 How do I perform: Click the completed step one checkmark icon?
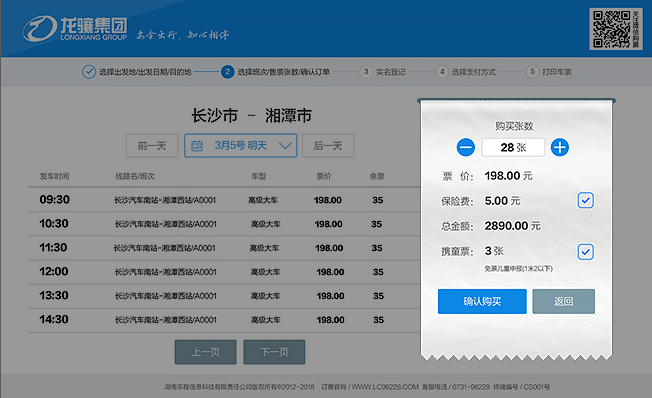coord(89,72)
